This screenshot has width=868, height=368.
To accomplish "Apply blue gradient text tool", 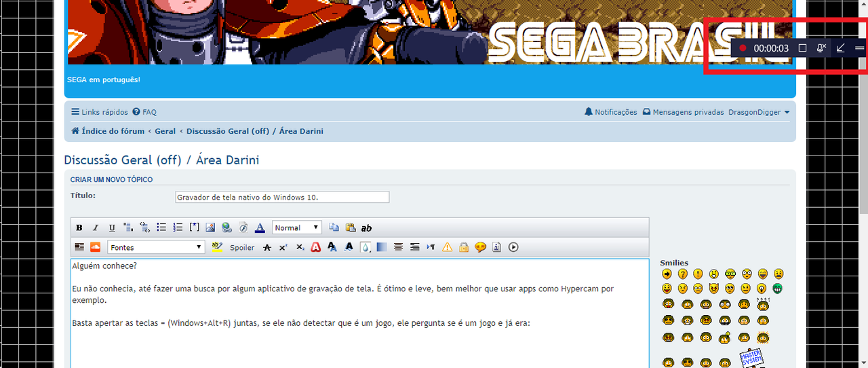I will coord(382,247).
